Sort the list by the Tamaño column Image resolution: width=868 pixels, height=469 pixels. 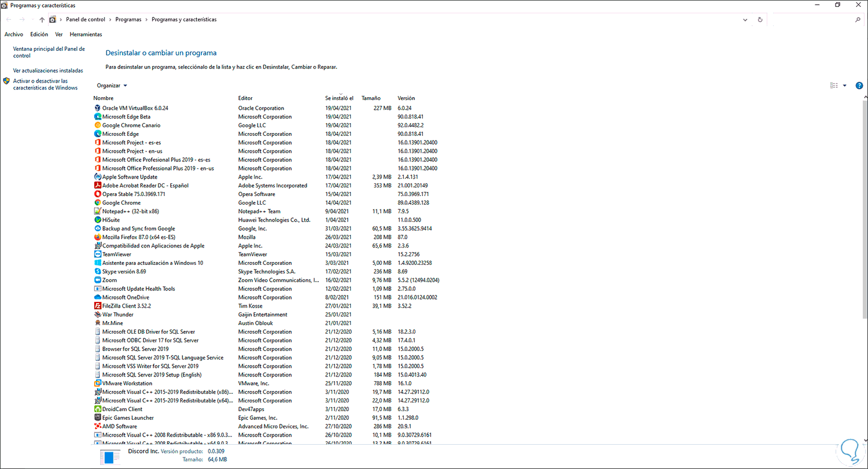[x=371, y=98]
